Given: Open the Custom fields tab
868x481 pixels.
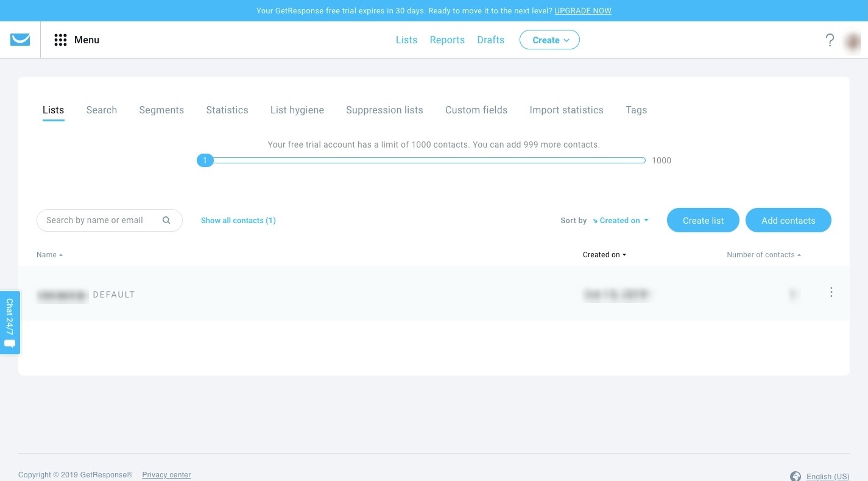Looking at the screenshot, I should 476,110.
